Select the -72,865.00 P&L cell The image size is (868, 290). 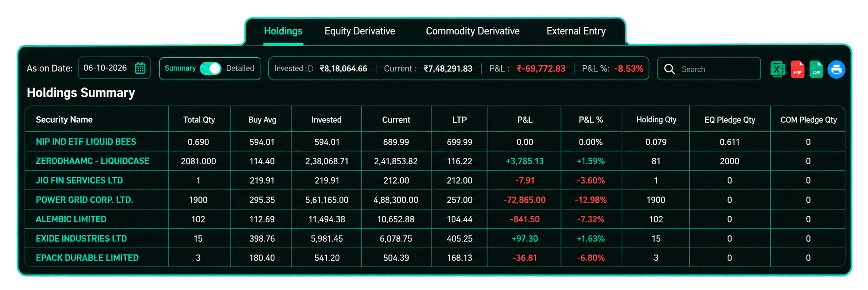pos(524,200)
